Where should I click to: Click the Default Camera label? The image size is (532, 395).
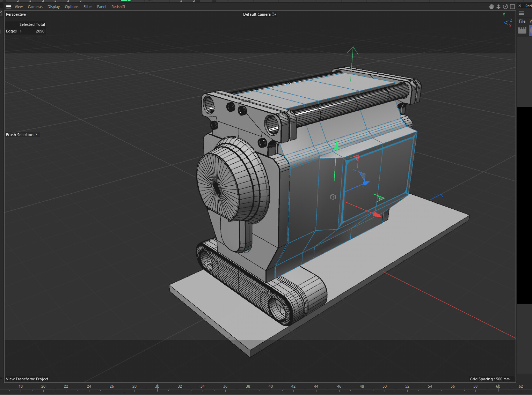[257, 14]
